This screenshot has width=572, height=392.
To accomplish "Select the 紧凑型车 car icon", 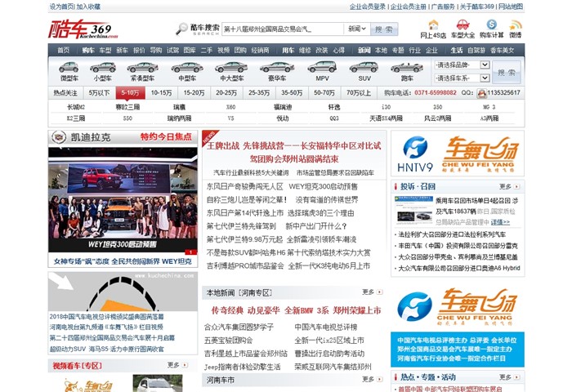I will click(x=143, y=67).
